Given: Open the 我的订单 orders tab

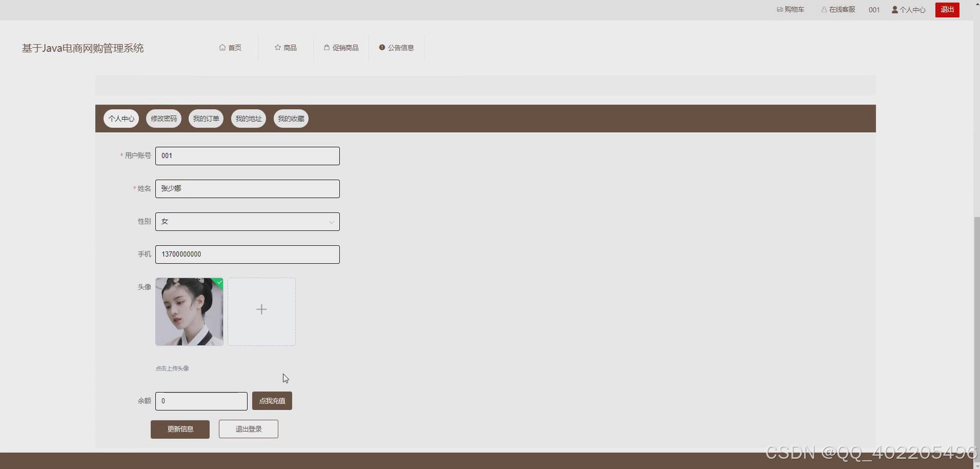Looking at the screenshot, I should click(206, 118).
